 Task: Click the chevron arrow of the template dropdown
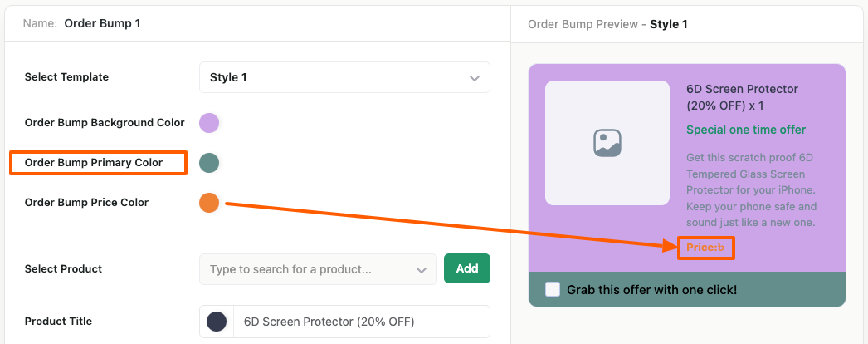475,78
